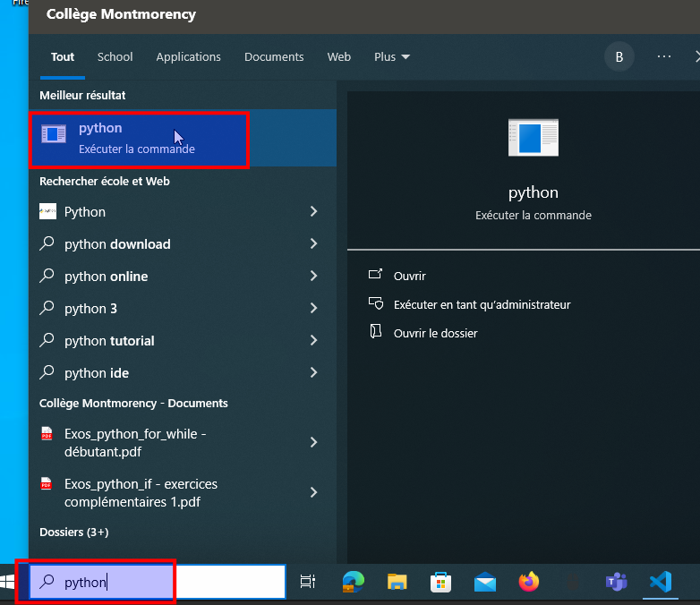Open the B user account avatar
The width and height of the screenshot is (700, 605).
click(619, 56)
